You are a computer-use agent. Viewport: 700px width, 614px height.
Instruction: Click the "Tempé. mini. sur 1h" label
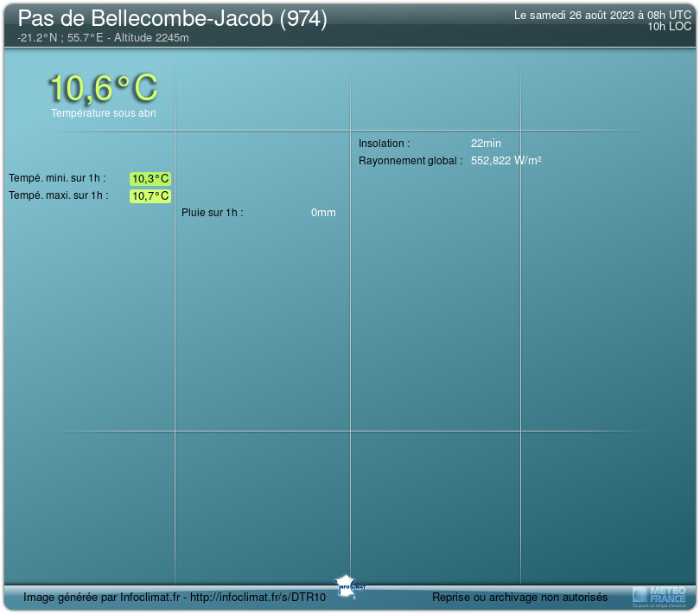[x=57, y=178]
